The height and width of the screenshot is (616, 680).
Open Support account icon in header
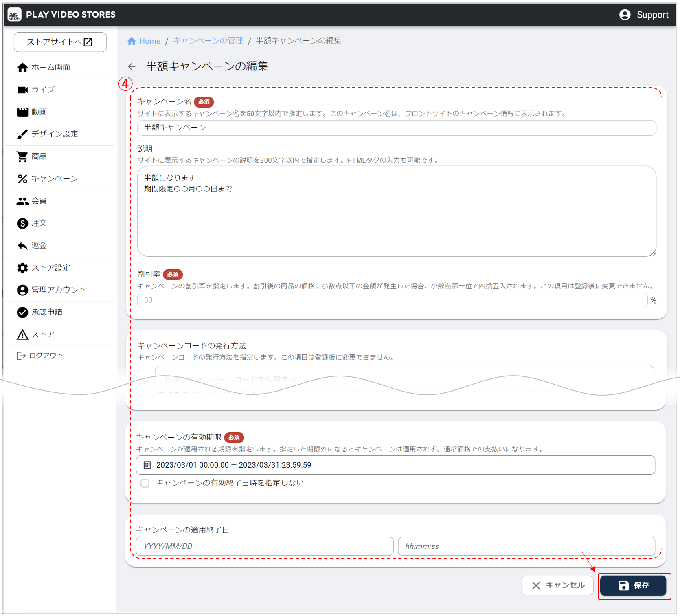click(624, 15)
